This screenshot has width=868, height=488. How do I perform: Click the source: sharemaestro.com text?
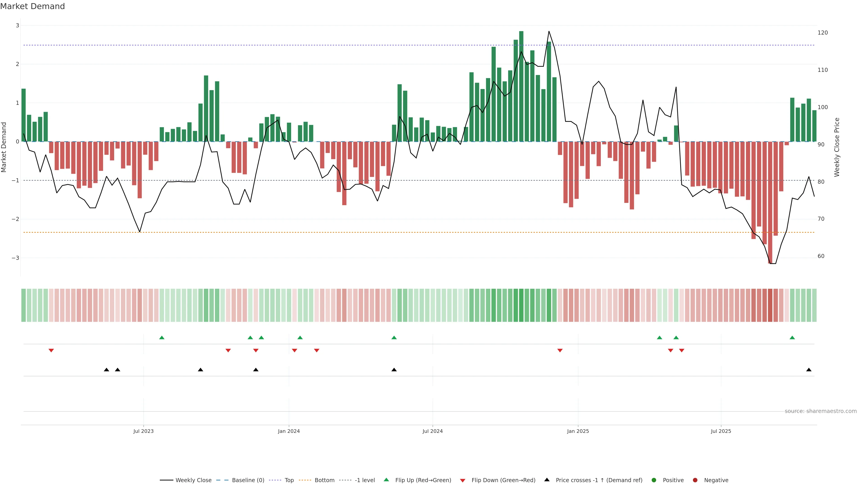click(x=821, y=411)
